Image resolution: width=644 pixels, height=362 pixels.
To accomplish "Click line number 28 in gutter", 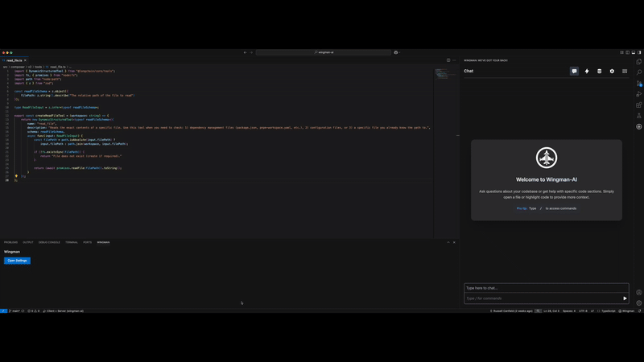I will 7,180.
